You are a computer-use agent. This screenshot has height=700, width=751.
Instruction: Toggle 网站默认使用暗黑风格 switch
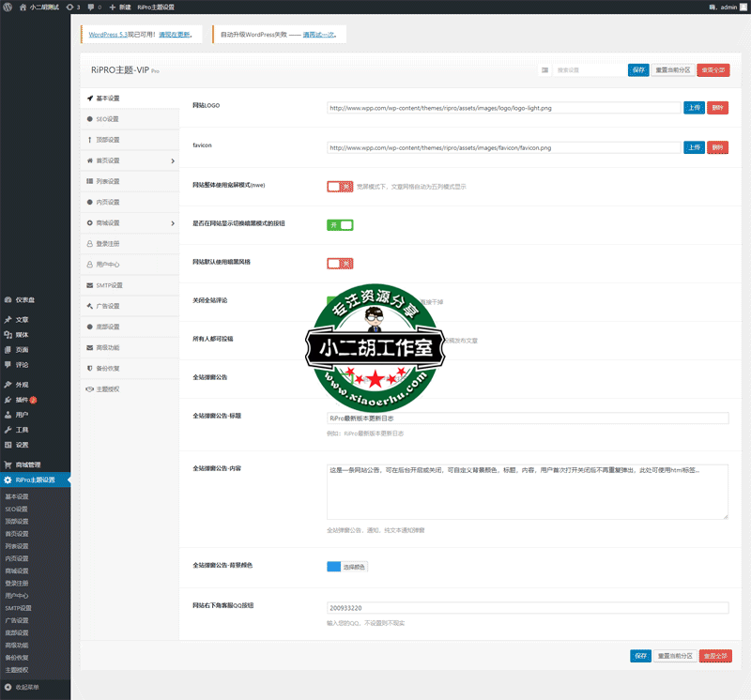pyautogui.click(x=340, y=263)
